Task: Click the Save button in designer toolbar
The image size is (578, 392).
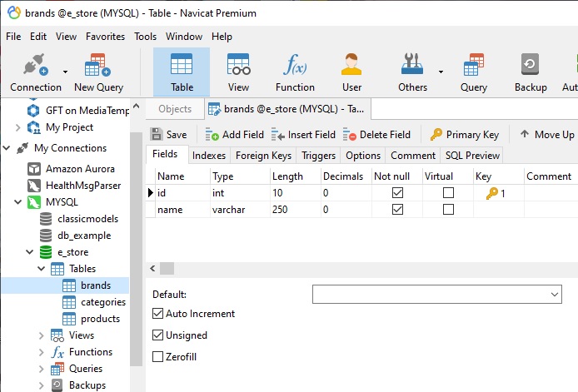Action: (x=168, y=135)
